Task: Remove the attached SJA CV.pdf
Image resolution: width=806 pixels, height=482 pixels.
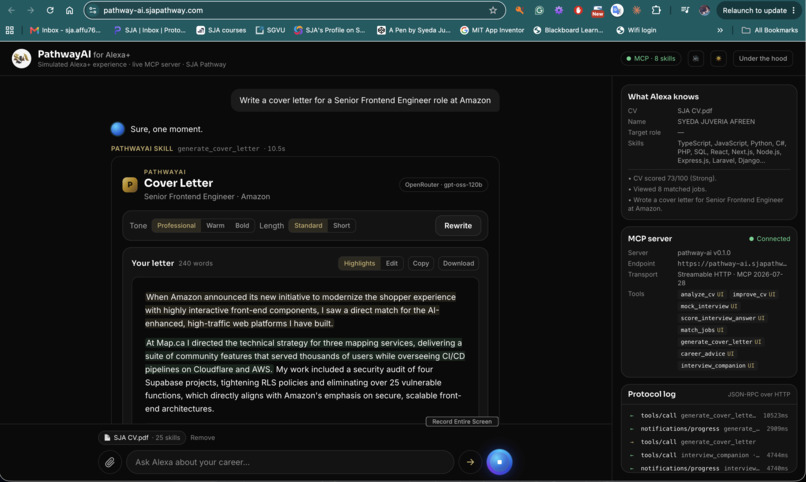Action: 203,438
